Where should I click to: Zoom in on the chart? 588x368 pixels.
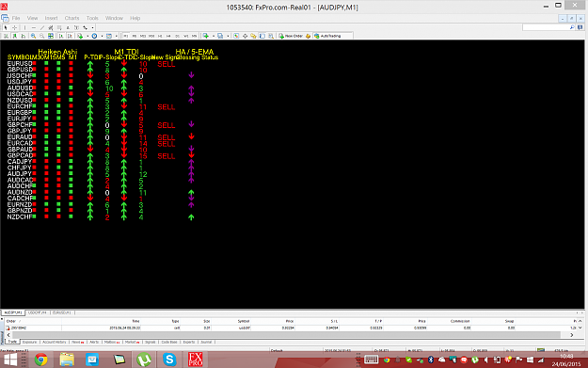[33, 36]
